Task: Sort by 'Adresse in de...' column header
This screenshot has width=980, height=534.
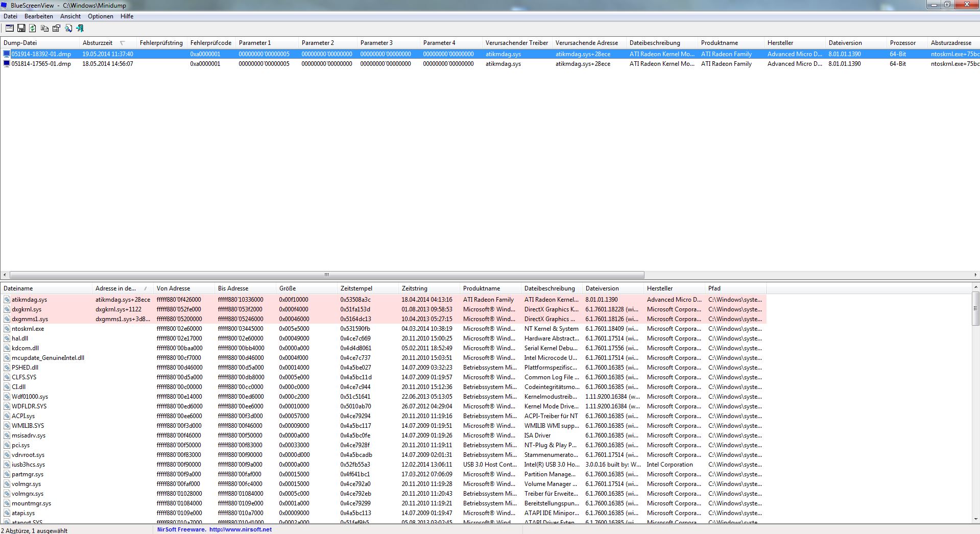Action: [123, 288]
